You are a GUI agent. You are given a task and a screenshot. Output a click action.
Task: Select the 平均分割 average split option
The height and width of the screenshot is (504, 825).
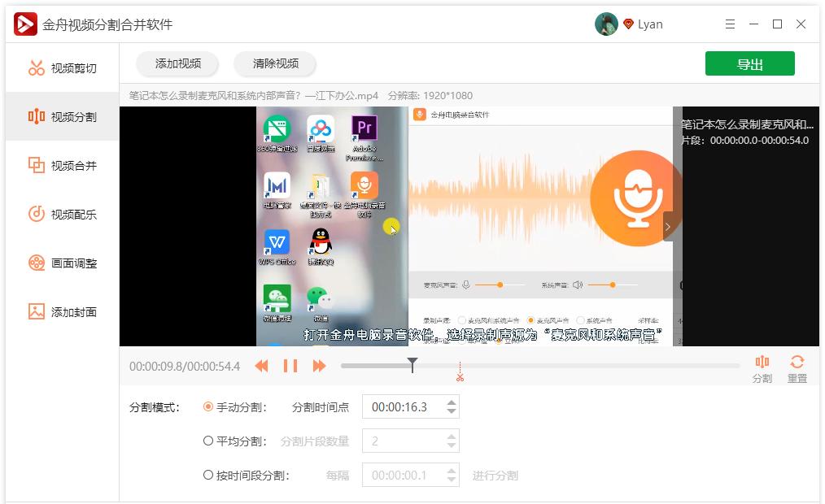pyautogui.click(x=209, y=441)
